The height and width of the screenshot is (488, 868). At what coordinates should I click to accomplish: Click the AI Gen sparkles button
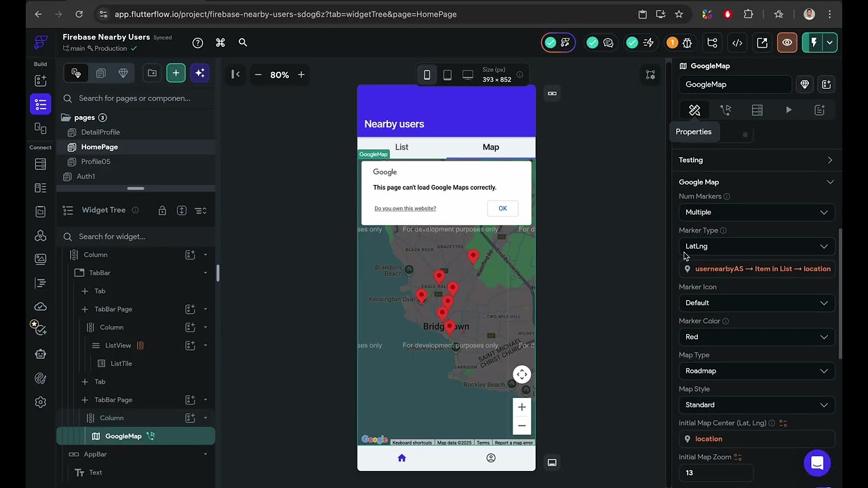point(199,73)
